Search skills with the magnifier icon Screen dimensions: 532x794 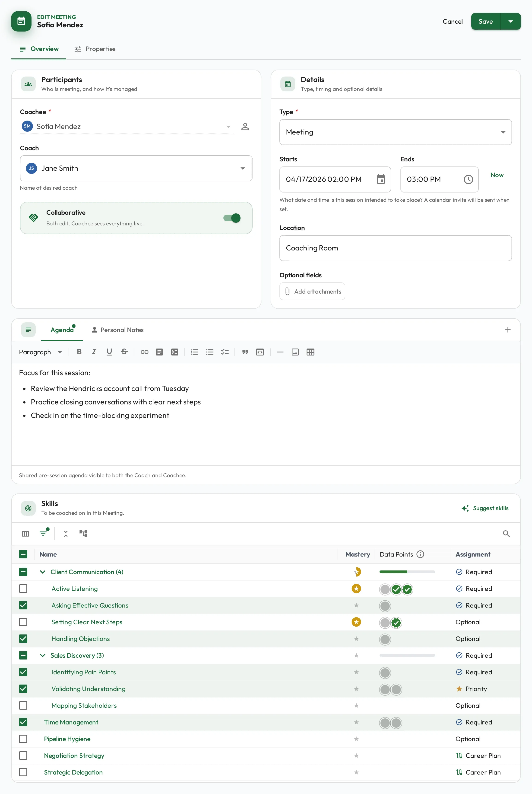tap(506, 534)
